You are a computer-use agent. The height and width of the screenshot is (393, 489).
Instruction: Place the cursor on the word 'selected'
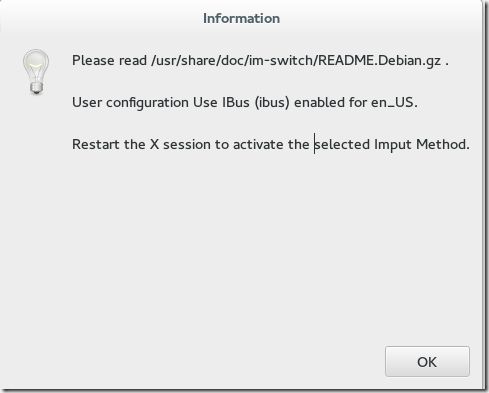pos(342,144)
